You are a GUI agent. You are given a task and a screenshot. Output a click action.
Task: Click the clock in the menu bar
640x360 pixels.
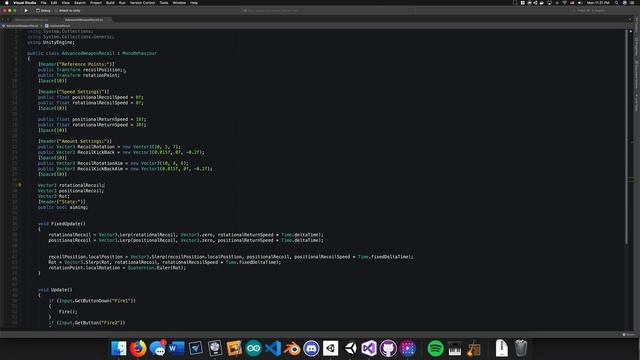pyautogui.click(x=598, y=2)
